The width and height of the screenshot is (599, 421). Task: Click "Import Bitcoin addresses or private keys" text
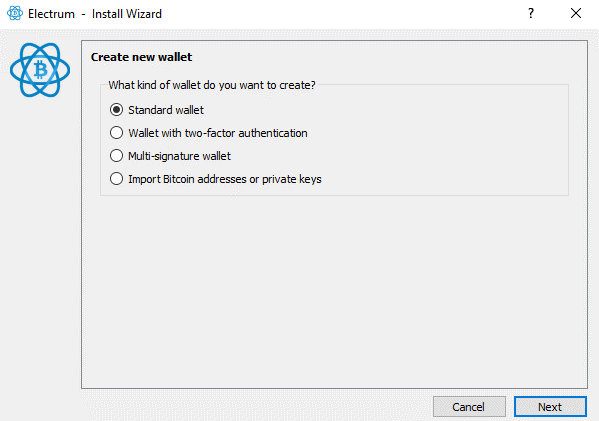pyautogui.click(x=225, y=179)
